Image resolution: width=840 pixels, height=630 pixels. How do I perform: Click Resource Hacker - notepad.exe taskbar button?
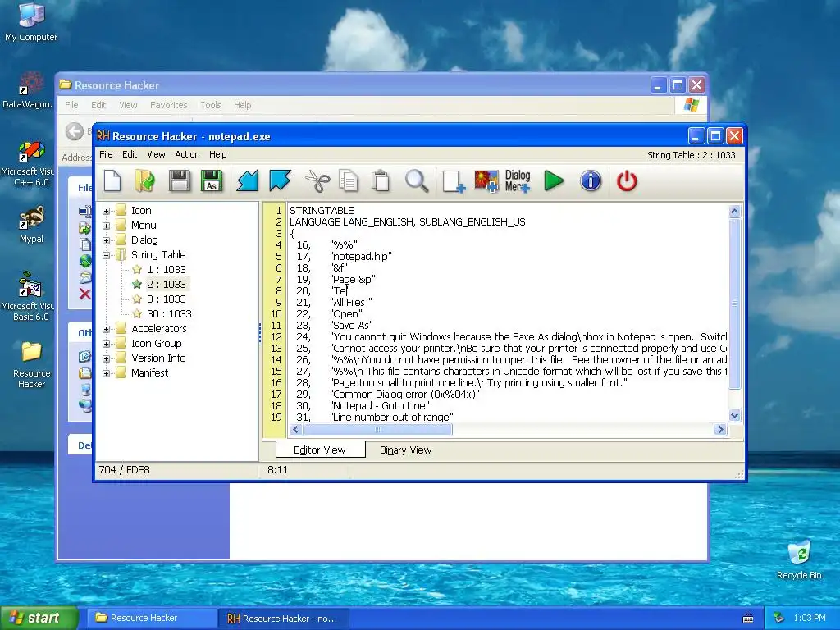click(284, 619)
